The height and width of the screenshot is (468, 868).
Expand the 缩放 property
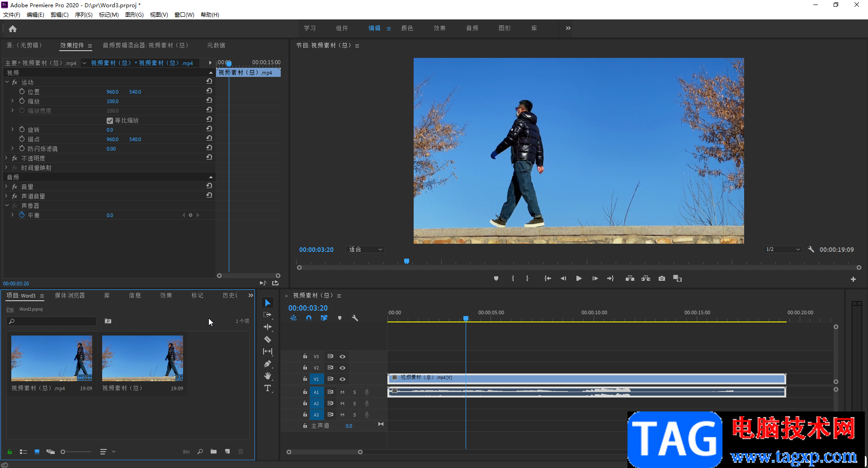(13, 101)
